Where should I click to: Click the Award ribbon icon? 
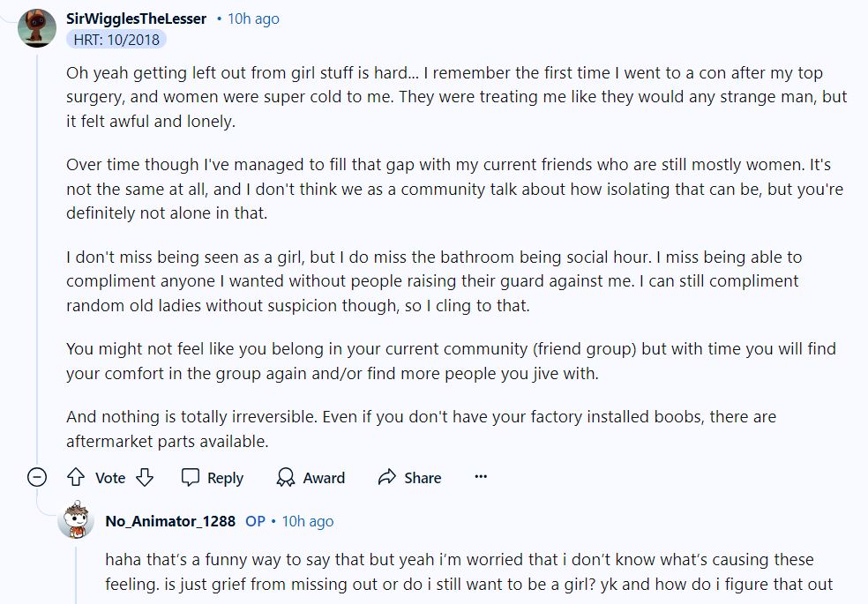coord(286,477)
